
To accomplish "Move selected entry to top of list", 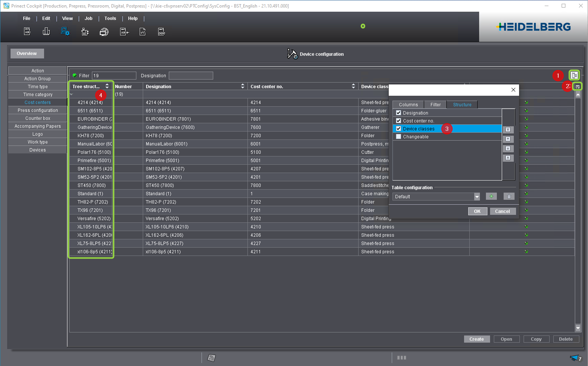I will click(508, 130).
